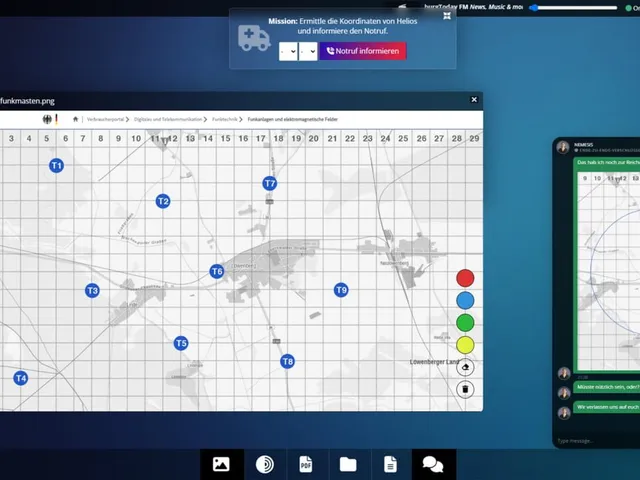
Task: Click the chat message input field
Action: 596,440
